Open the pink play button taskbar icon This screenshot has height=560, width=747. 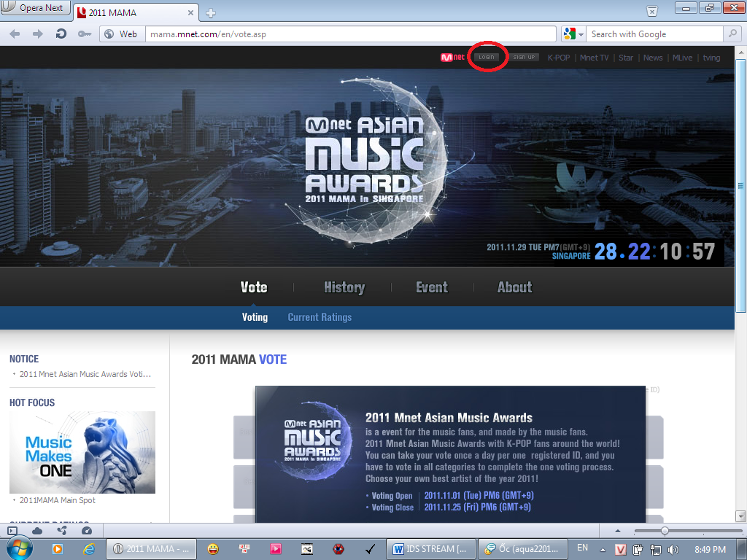[x=275, y=549]
